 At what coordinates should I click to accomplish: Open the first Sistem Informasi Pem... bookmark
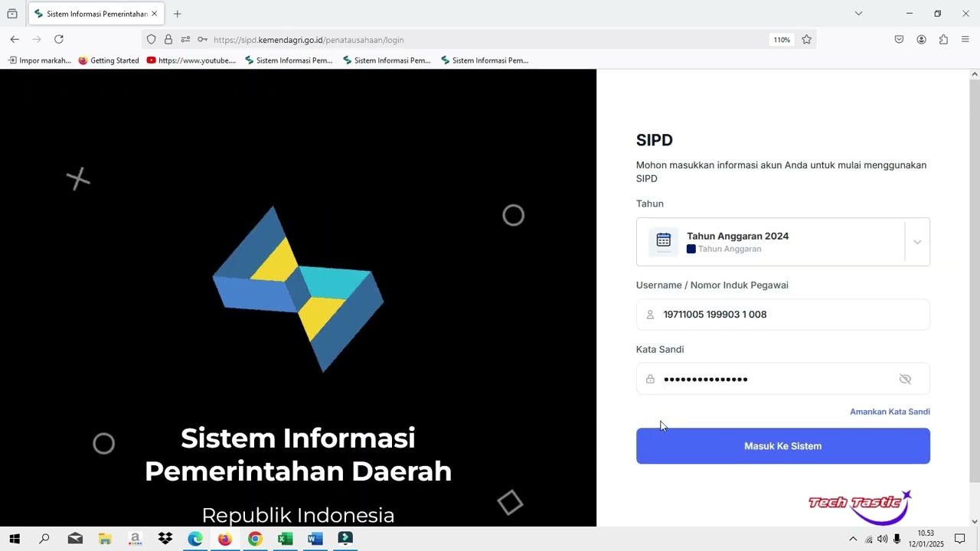pos(288,60)
